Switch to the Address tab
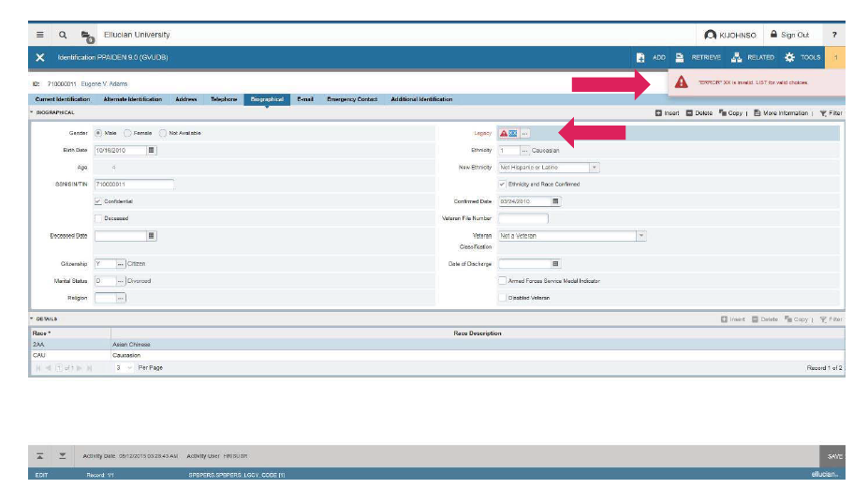 [x=185, y=99]
